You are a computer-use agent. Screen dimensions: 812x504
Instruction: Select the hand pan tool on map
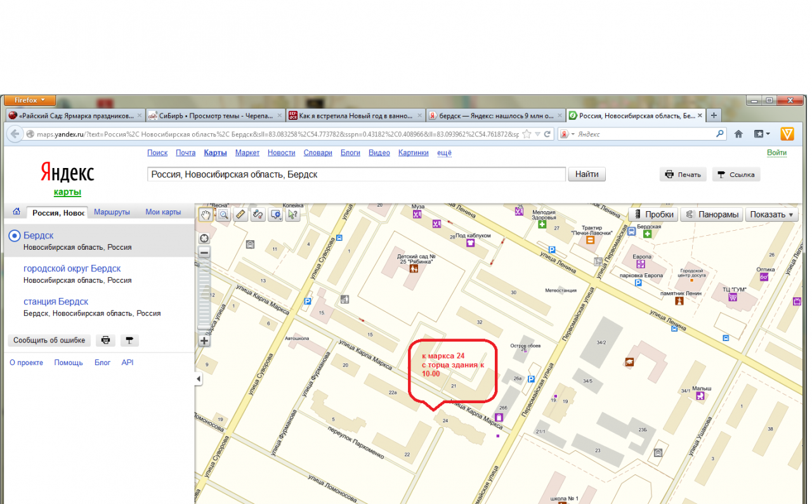tap(206, 215)
